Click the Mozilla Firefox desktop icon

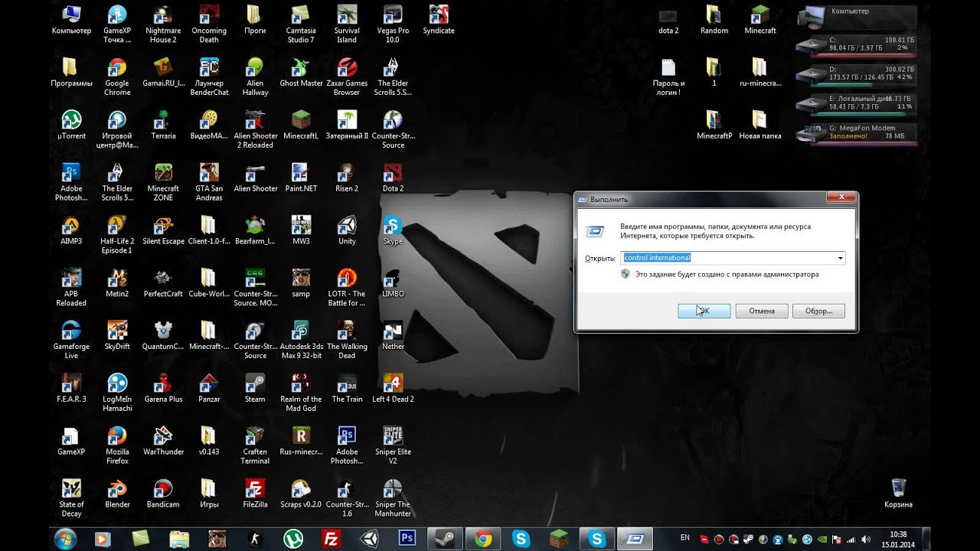coord(117,445)
